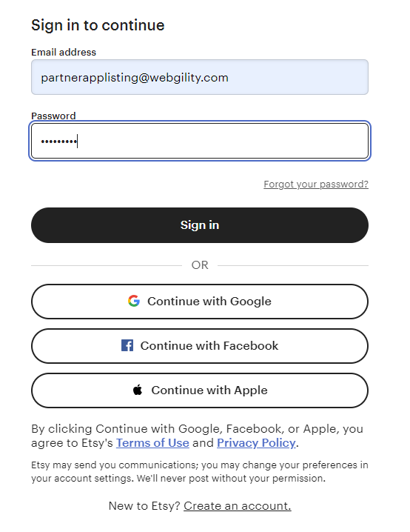Open the Terms of Use link

[x=152, y=443]
